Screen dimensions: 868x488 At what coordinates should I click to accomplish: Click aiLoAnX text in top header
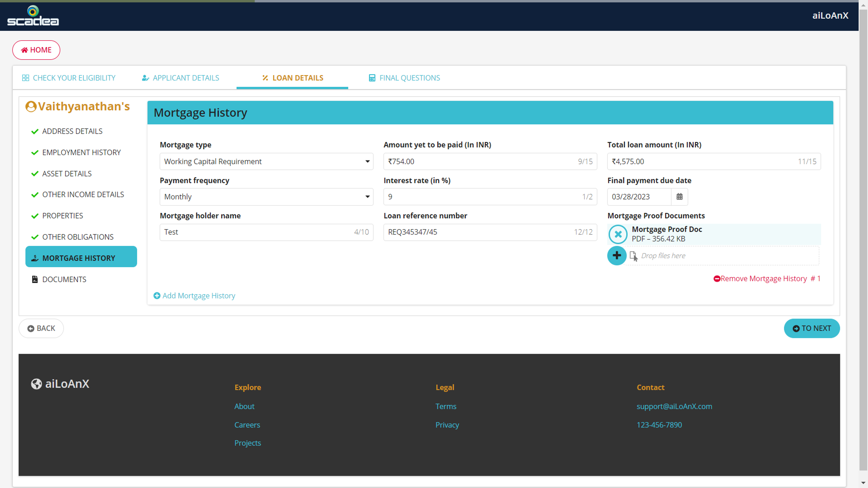pyautogui.click(x=830, y=16)
